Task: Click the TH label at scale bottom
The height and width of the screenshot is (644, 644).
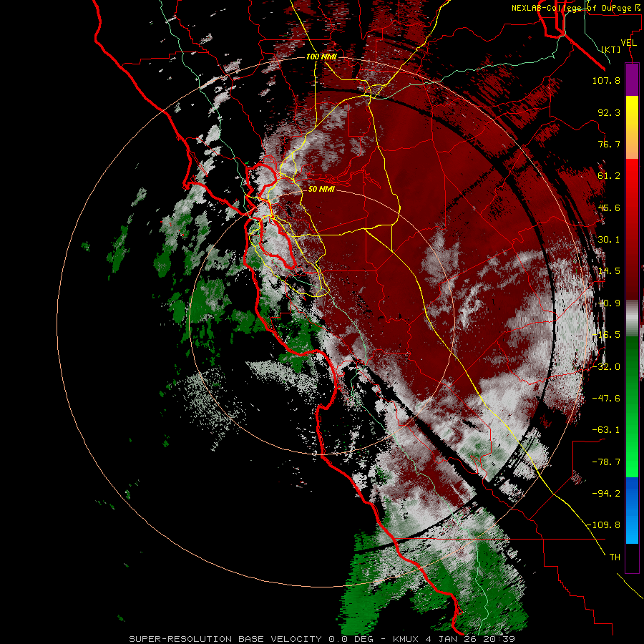Action: 615,557
